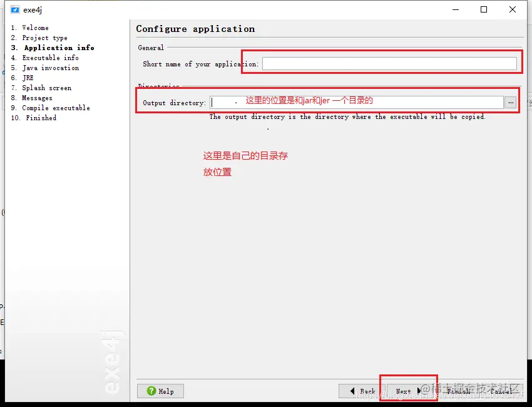Close the exe4j window
This screenshot has height=407, width=532.
[513, 9]
